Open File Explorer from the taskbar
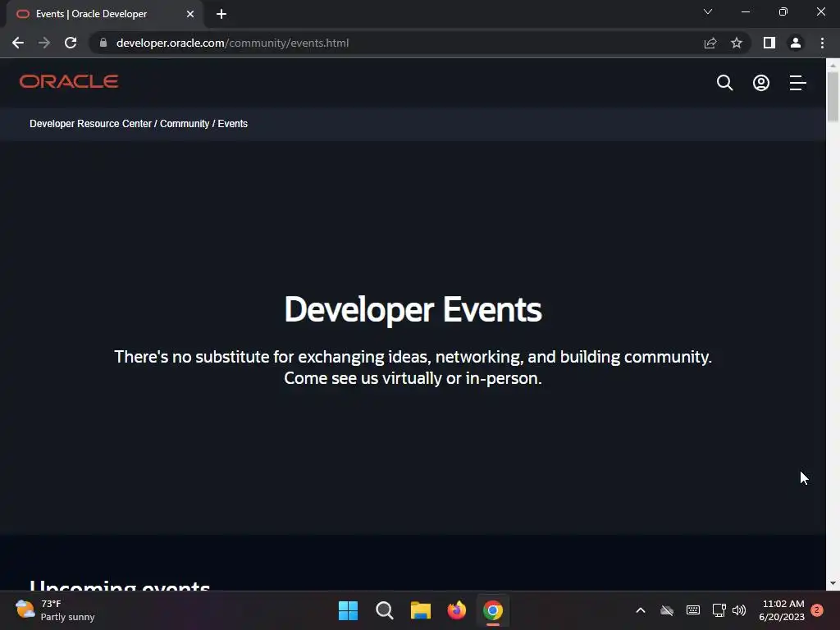Viewport: 840px width, 630px height. coord(421,610)
